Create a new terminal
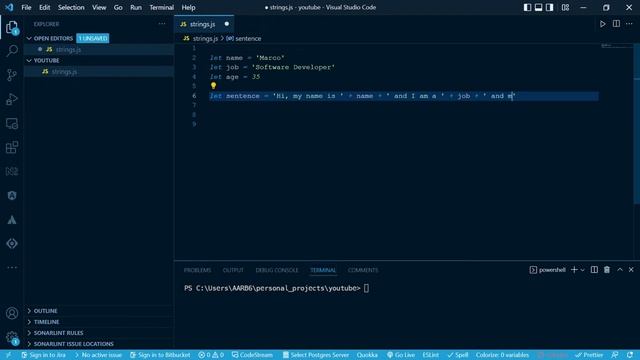Image resolution: width=640 pixels, height=360 pixels. point(574,270)
